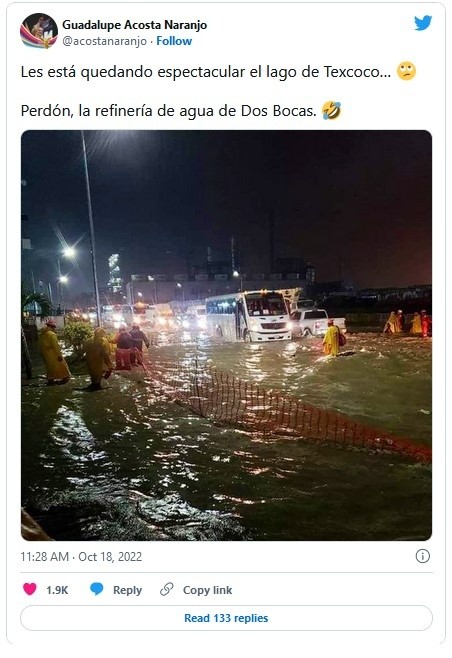This screenshot has width=452, height=658.
Task: Click the chain copy link icon
Action: click(x=167, y=589)
